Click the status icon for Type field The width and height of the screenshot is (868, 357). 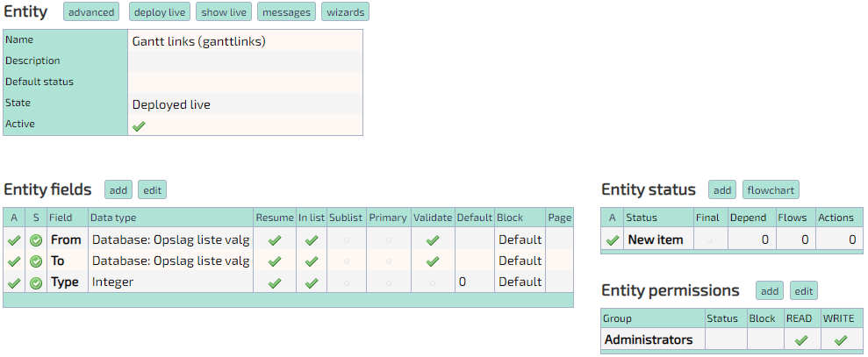[x=36, y=282]
